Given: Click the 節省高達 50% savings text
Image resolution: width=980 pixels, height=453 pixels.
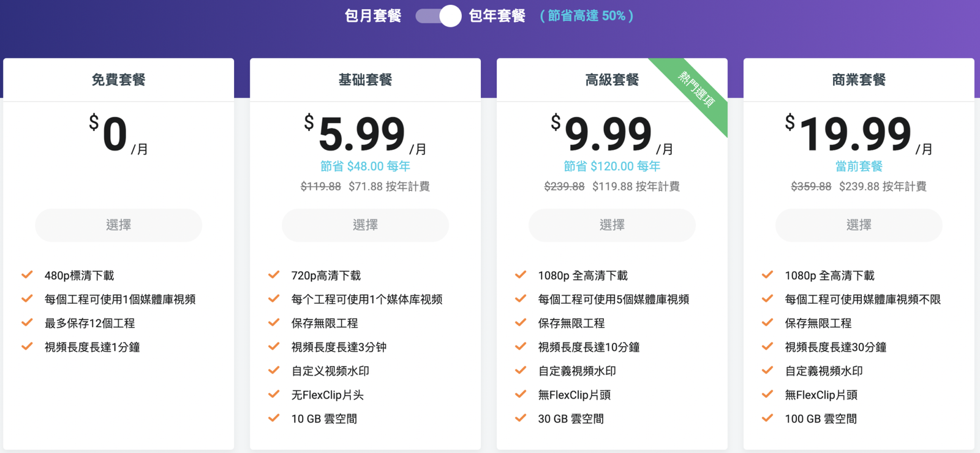Looking at the screenshot, I should tap(586, 16).
